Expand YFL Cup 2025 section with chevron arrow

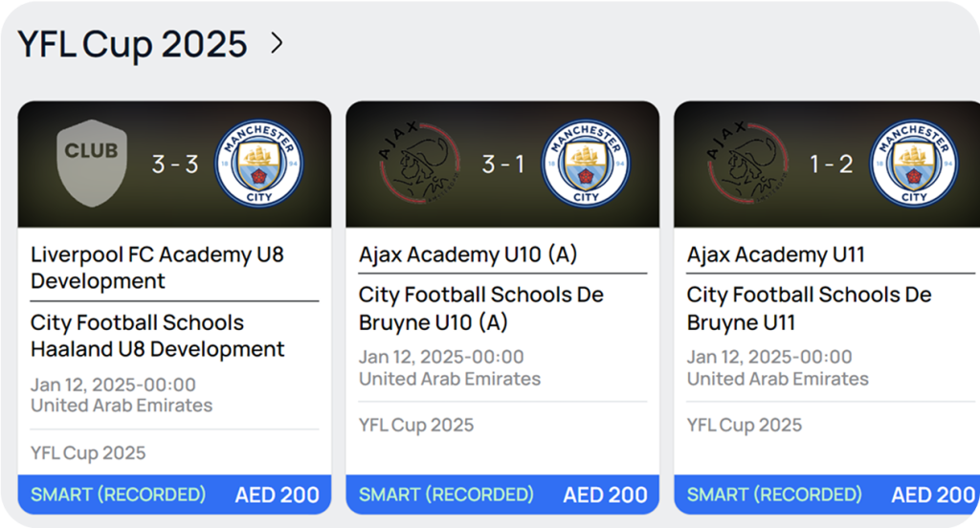point(277,43)
